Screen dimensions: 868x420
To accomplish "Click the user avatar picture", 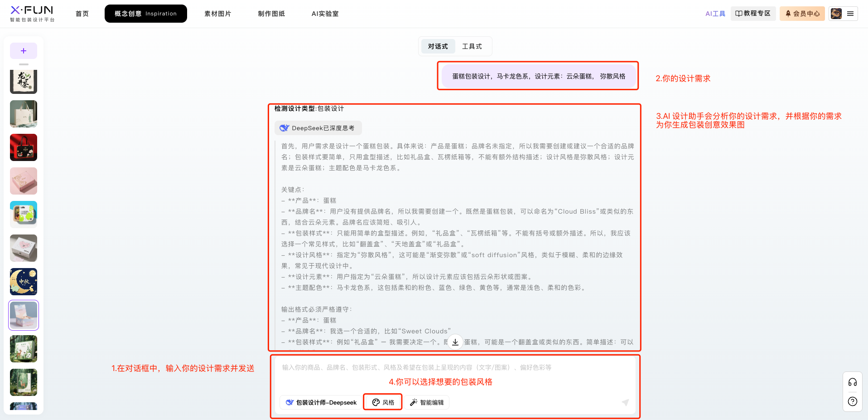I will point(836,14).
